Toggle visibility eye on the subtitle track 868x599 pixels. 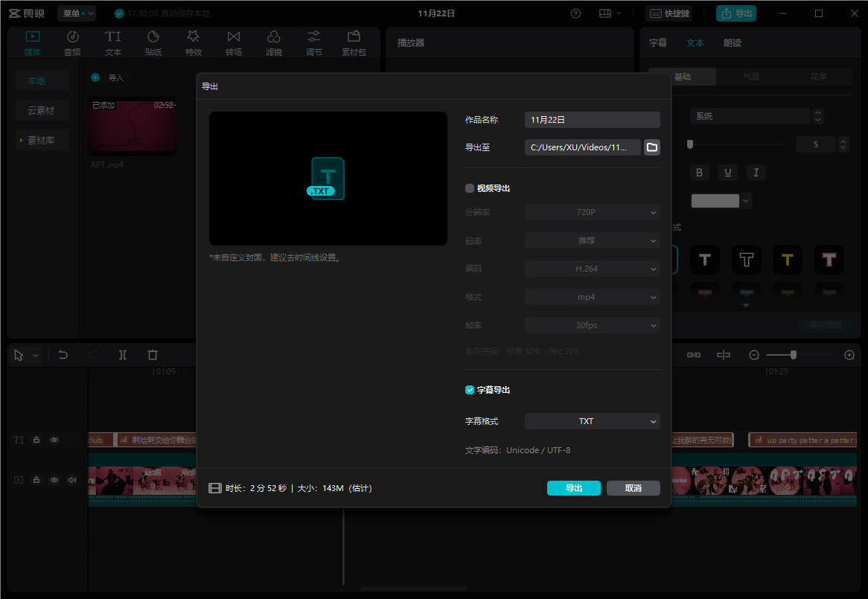click(x=54, y=440)
